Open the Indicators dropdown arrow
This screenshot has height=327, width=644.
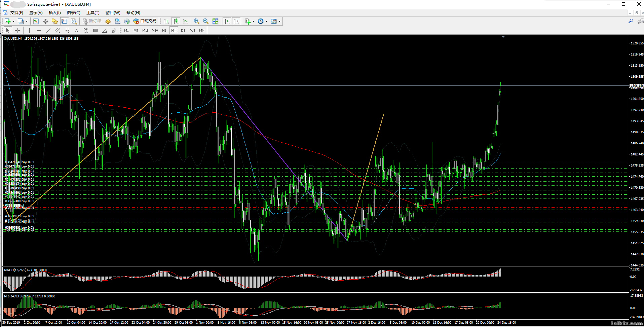coord(254,21)
